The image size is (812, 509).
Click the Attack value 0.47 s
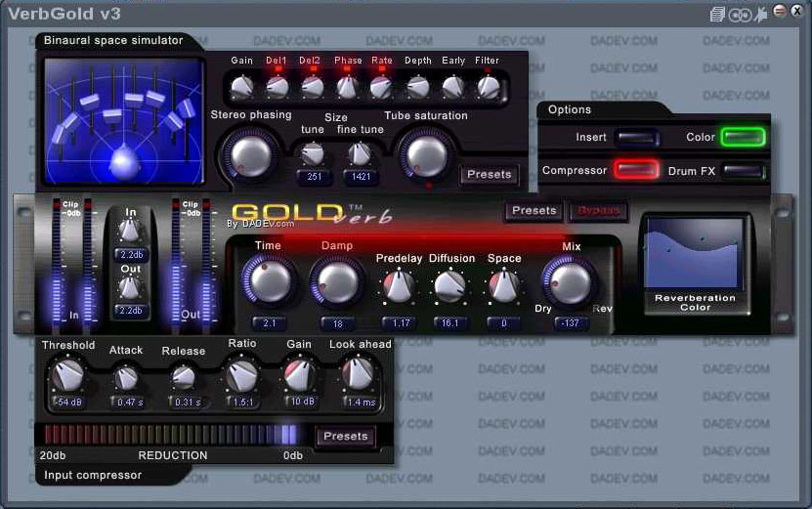click(129, 402)
